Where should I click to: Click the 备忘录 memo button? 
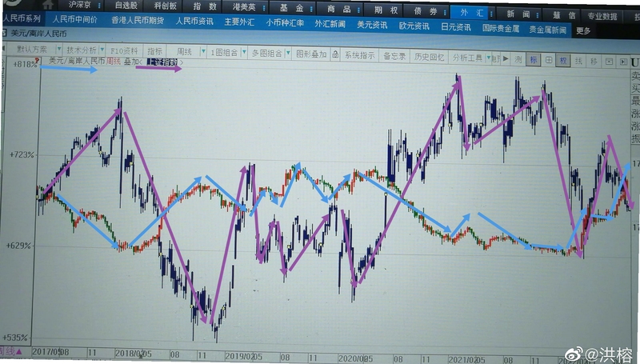tap(394, 56)
